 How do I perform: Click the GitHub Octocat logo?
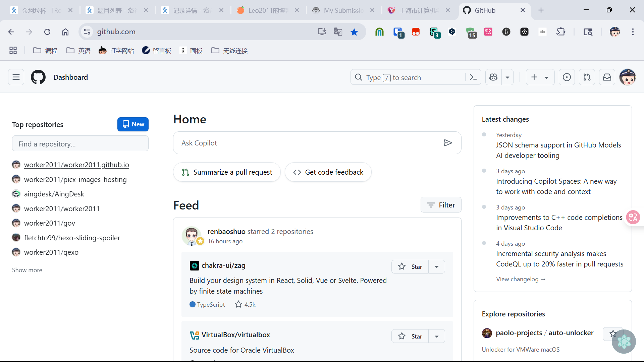click(x=38, y=77)
